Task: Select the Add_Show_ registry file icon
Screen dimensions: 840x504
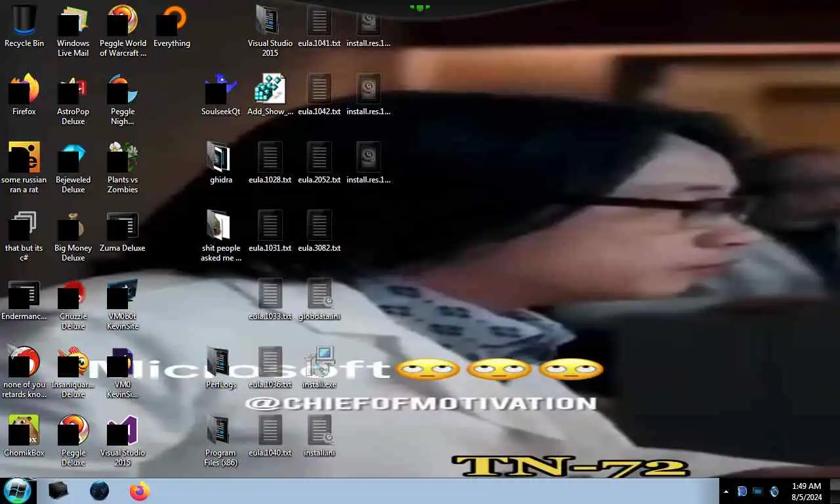Action: coord(270,94)
